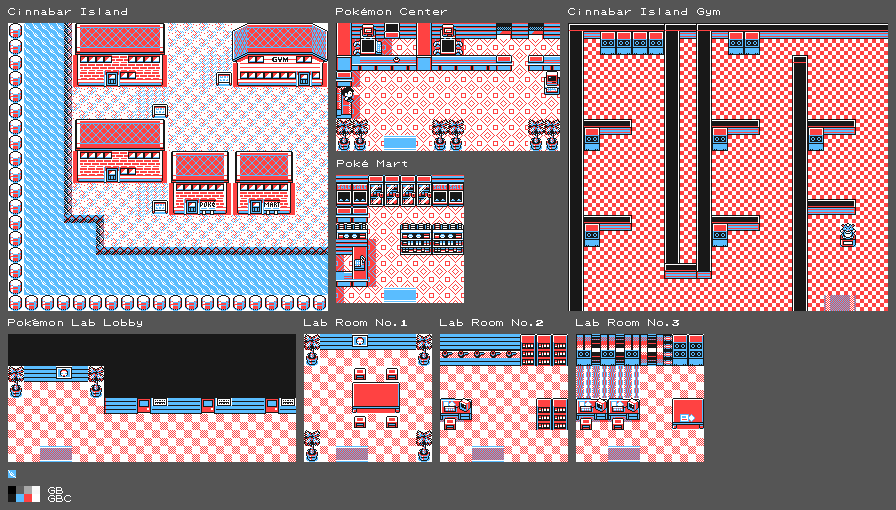
Task: Click the exit mat in Cinnabar Island Gym
Action: pyautogui.click(x=840, y=303)
